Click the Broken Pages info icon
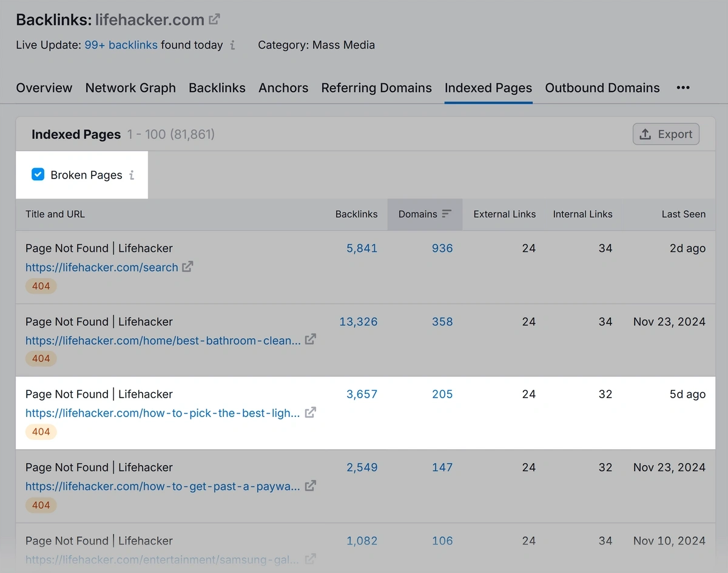The height and width of the screenshot is (573, 728). (x=132, y=175)
